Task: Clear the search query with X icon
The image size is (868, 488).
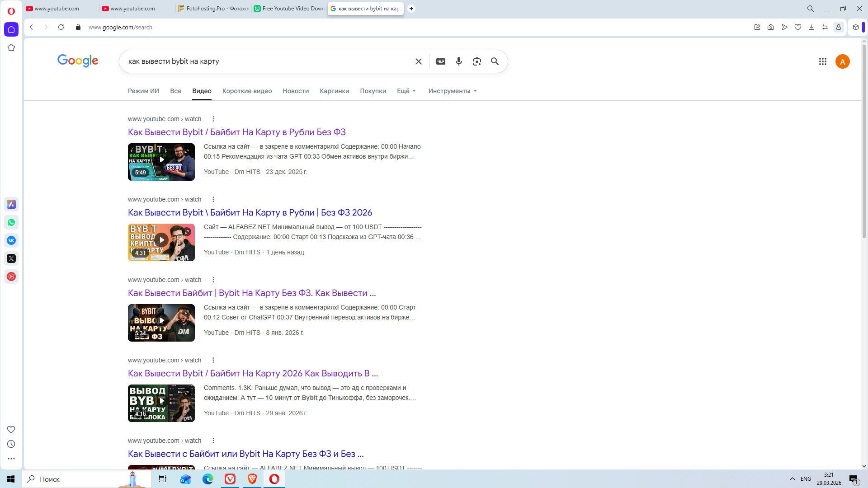Action: 418,61
